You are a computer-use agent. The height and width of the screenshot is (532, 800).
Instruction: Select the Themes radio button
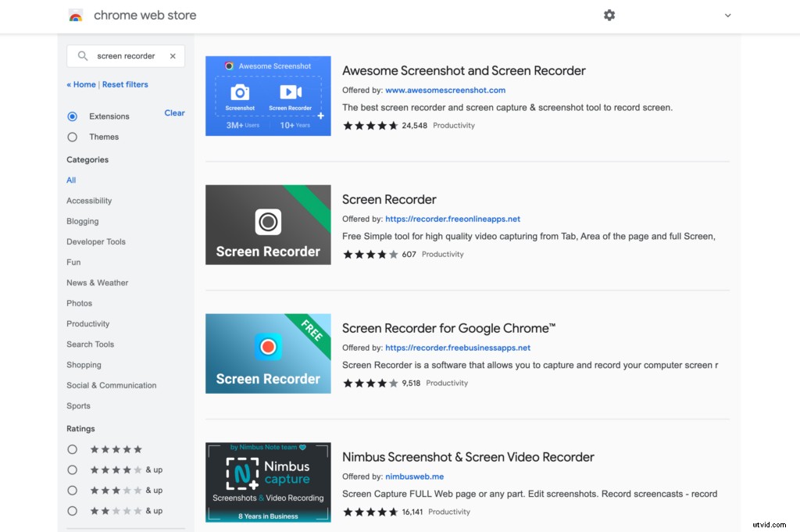(x=72, y=136)
